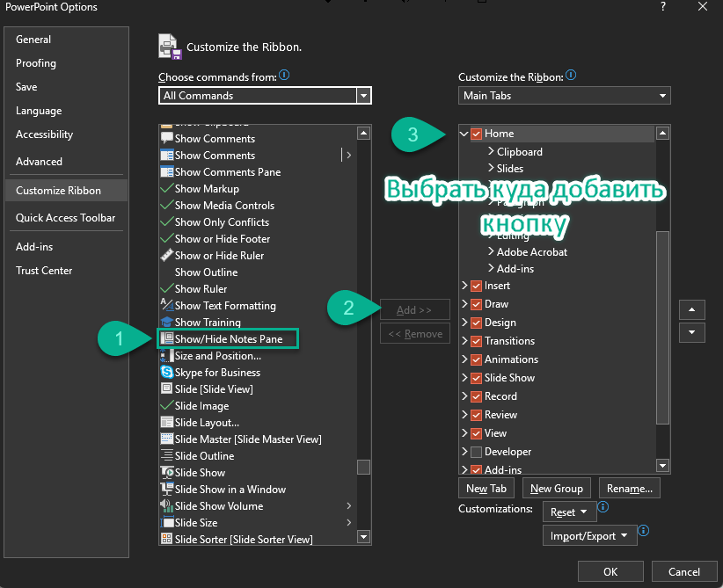
Task: Click the info icon beside Customize the Ribbon label
Action: (571, 75)
